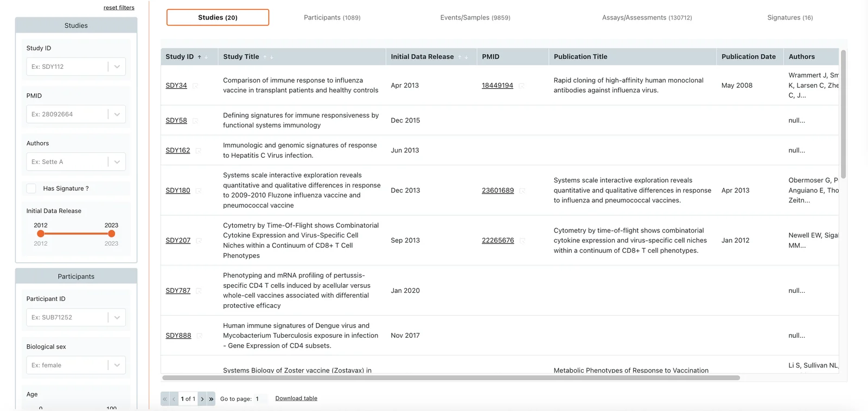Click the Go to page number field
868x411 pixels.
click(x=260, y=399)
